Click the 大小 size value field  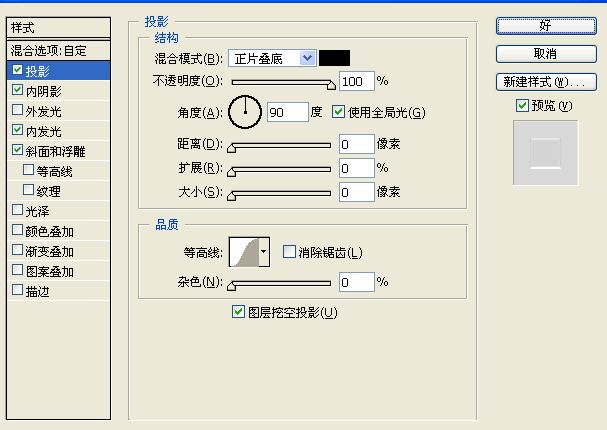(x=357, y=192)
